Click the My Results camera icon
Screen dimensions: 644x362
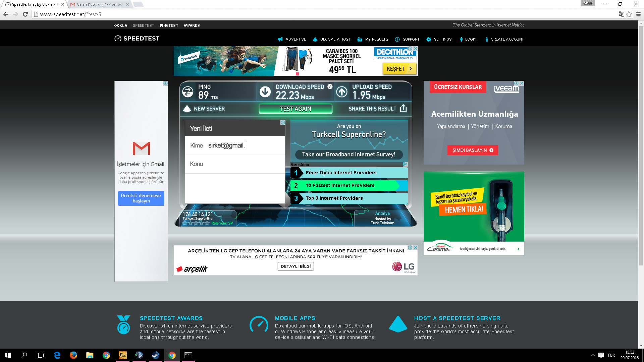[x=360, y=39]
